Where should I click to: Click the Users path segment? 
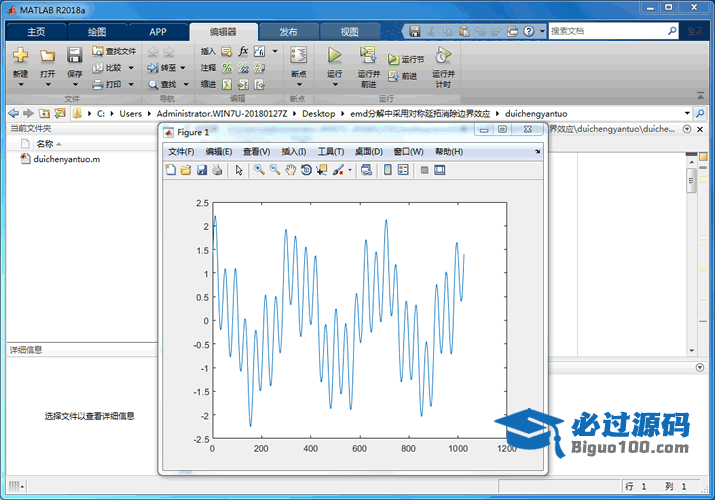pos(130,114)
